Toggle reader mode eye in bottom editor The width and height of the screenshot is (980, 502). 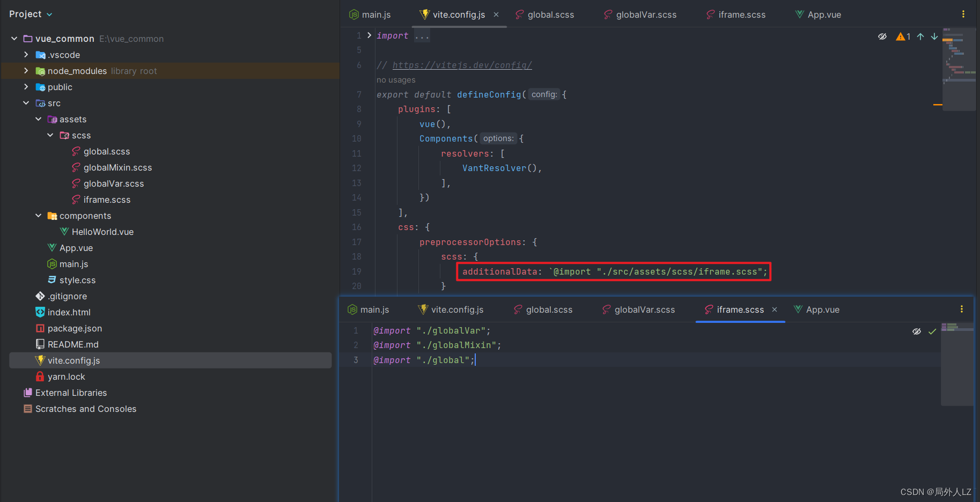tap(917, 331)
